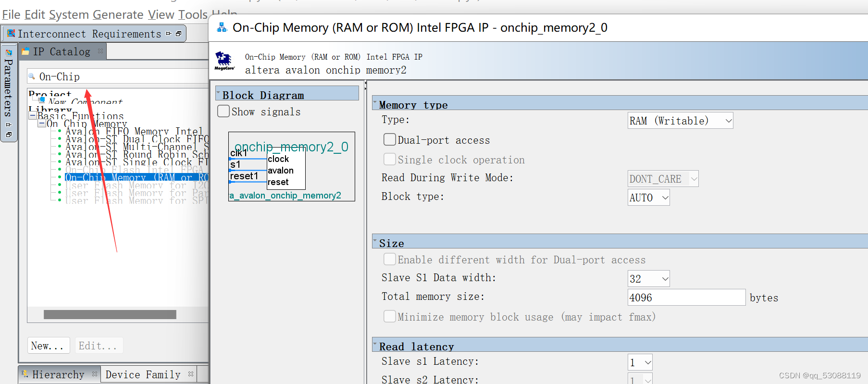This screenshot has width=868, height=384.
Task: Restore the Parameters side panel
Action: click(9, 135)
